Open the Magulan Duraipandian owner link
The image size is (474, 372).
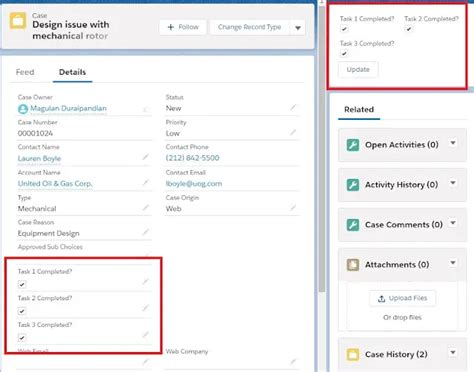pos(68,108)
